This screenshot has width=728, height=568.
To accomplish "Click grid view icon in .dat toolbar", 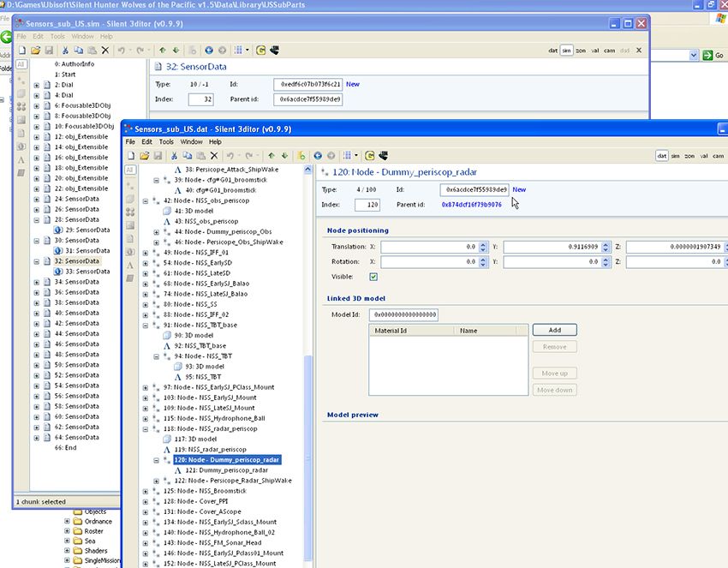I will tap(347, 156).
